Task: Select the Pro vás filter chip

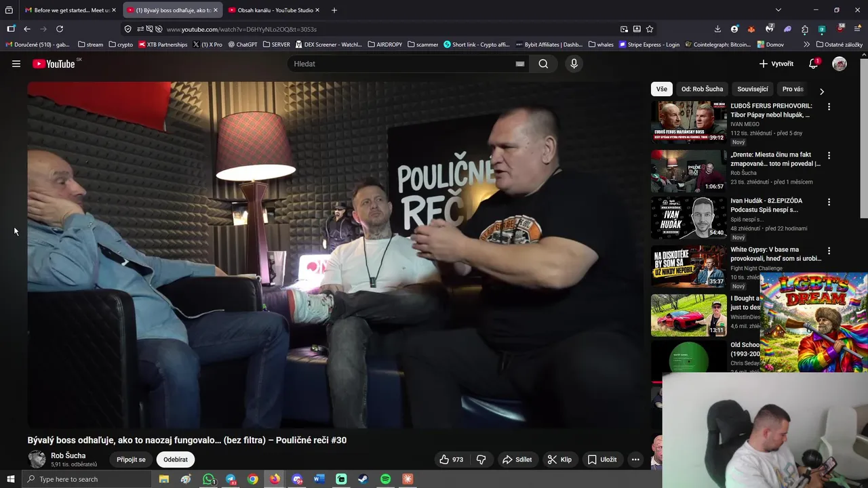Action: tap(793, 89)
